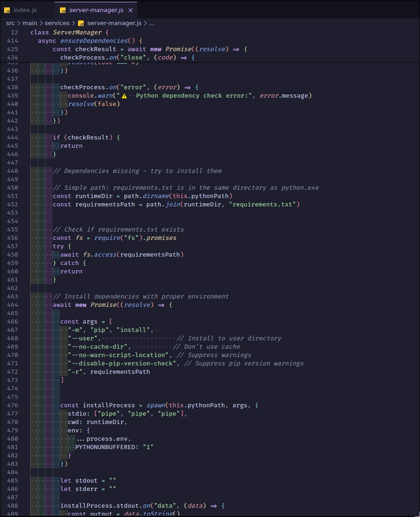Select the server-manager.js editor tab
420x517 pixels.
[x=96, y=10]
